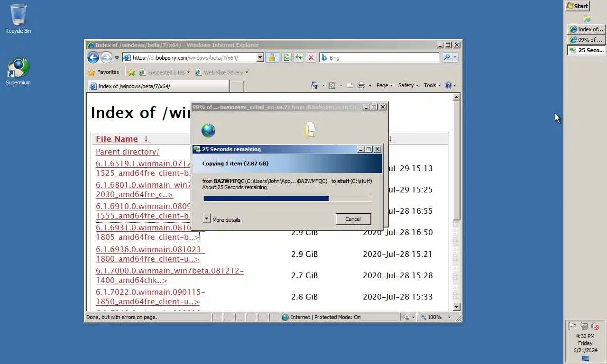607x364 pixels.
Task: Open the 6.1.7000.0.winmain_win7beta.081212 link
Action: tap(170, 275)
